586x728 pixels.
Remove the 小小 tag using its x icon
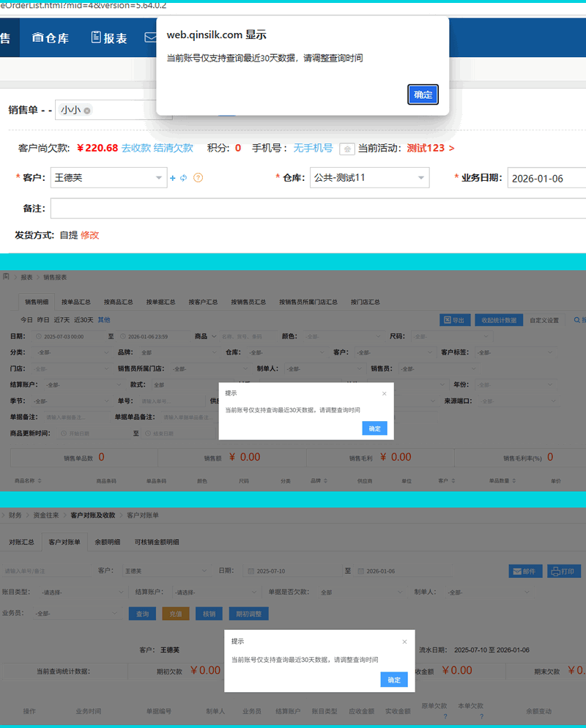[87, 111]
